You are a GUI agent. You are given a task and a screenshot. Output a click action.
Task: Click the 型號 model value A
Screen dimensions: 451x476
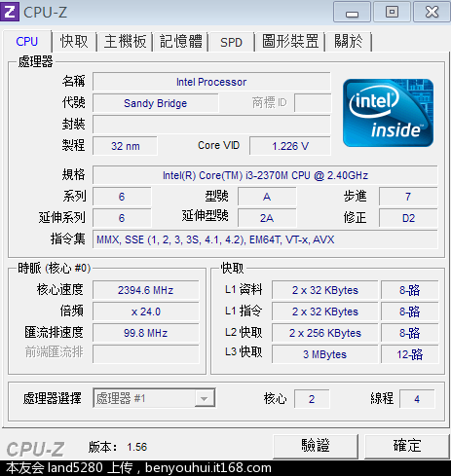(267, 197)
